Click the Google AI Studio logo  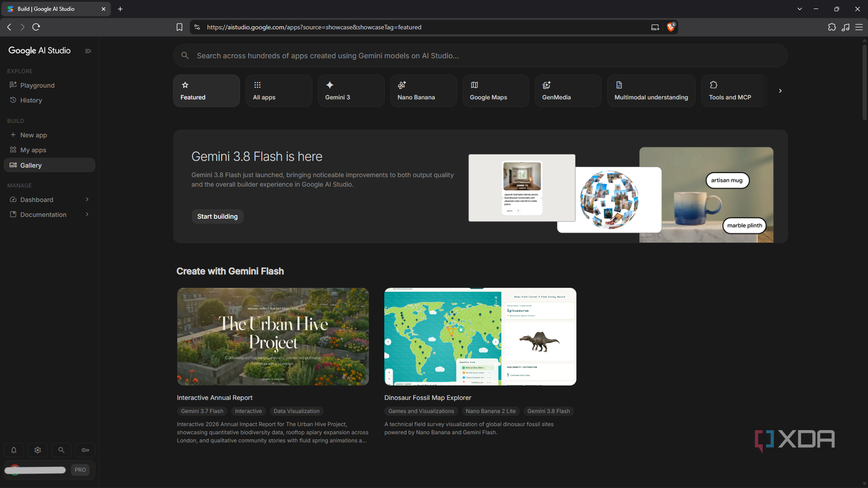39,51
